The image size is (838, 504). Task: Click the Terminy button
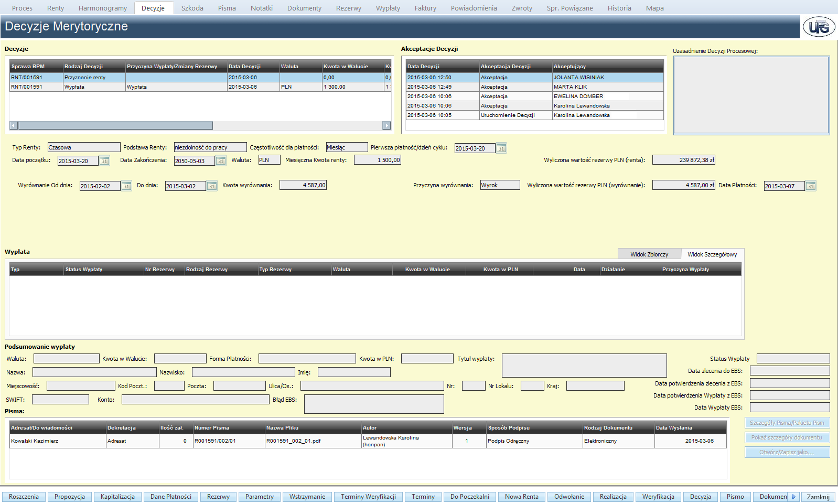click(x=423, y=497)
